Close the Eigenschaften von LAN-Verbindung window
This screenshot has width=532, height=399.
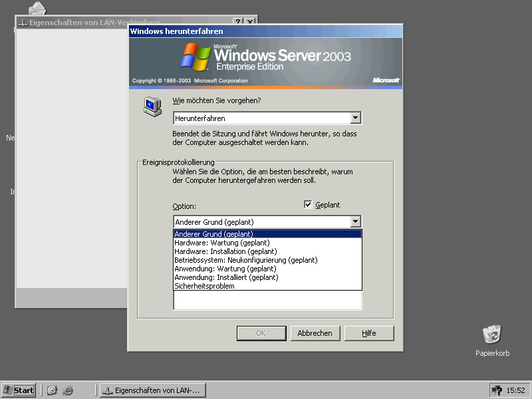point(250,22)
